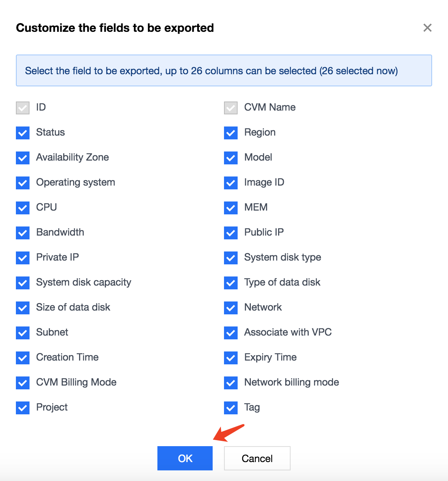This screenshot has height=481, width=448.
Task: Disable System disk capacity column
Action: 23,283
